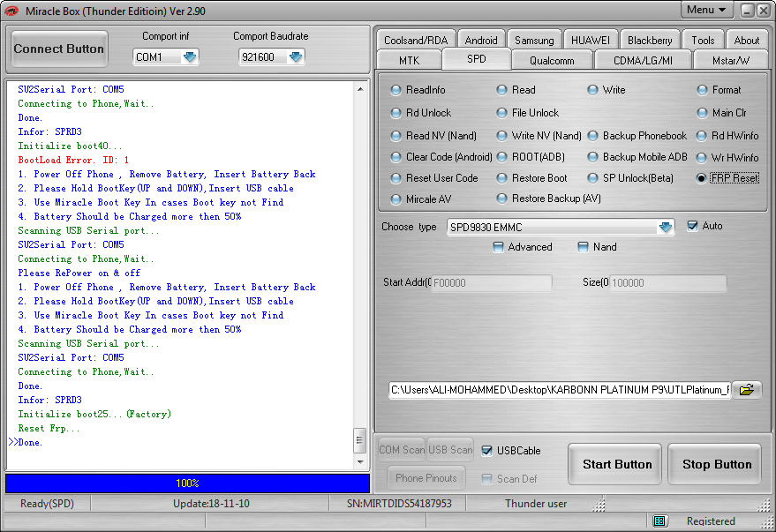Click the red BootLoad Error log line
776x532 pixels.
point(73,160)
